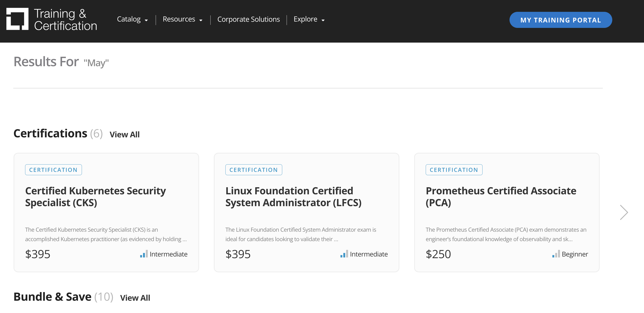This screenshot has width=644, height=313.
Task: Expand the Resources dropdown menu
Action: tap(182, 19)
